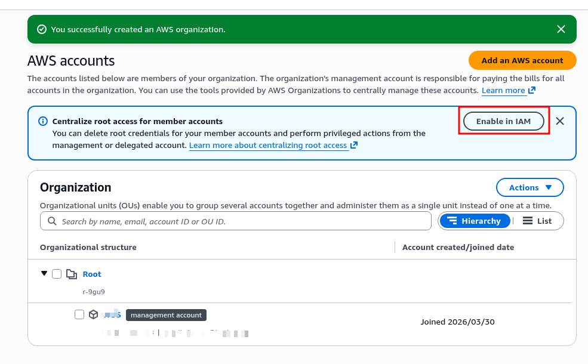Viewport: 588px width, 364px height.
Task: Click the success checkmark icon
Action: [42, 29]
